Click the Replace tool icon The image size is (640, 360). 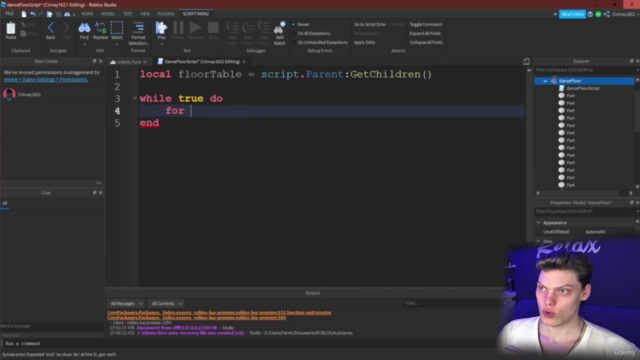point(100,28)
